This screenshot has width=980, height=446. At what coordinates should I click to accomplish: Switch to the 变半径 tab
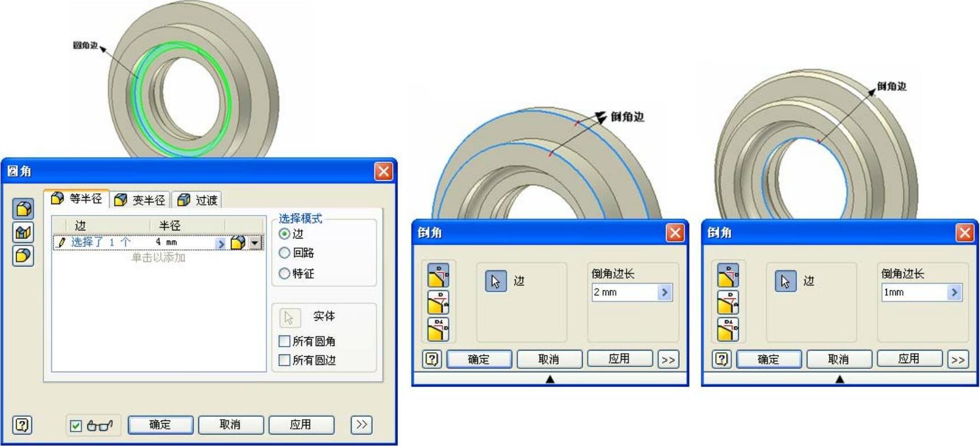pyautogui.click(x=140, y=200)
